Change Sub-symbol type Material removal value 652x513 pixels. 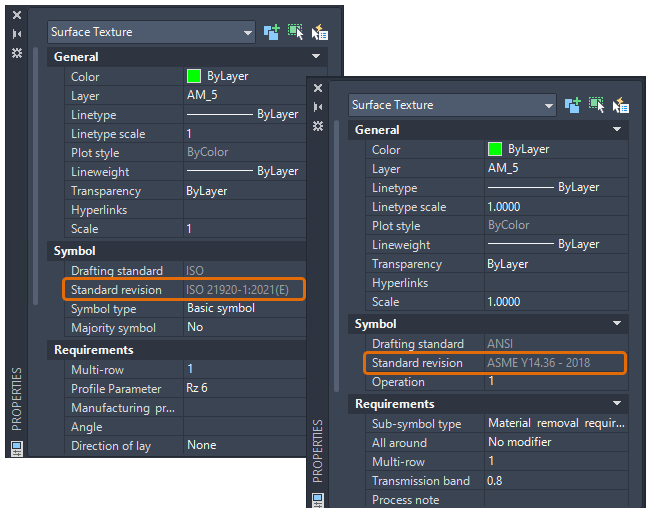(x=556, y=424)
